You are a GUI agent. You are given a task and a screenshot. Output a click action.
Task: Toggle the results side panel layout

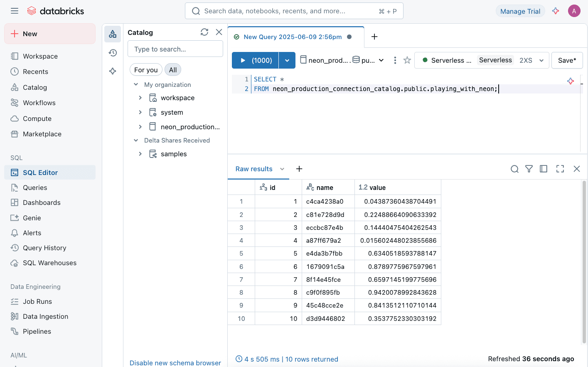pos(544,169)
